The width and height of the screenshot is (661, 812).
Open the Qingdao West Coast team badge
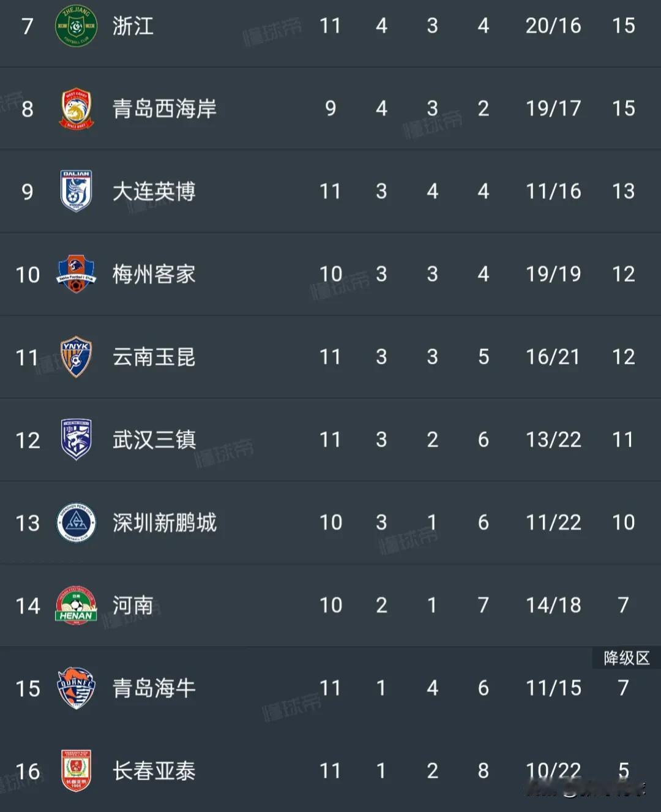[76, 109]
